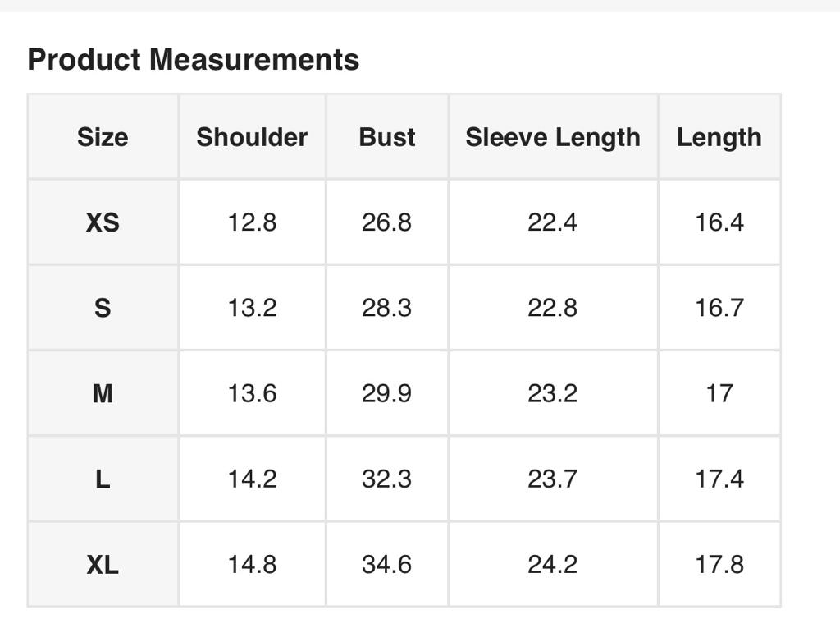840x619 pixels.
Task: Select the S bust value 28.3
Action: tap(387, 308)
